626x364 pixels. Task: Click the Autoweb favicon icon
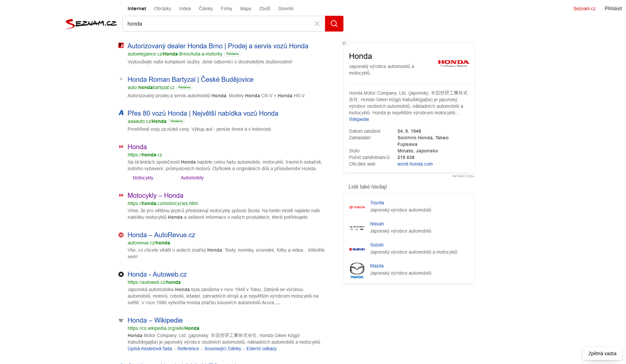tap(121, 274)
